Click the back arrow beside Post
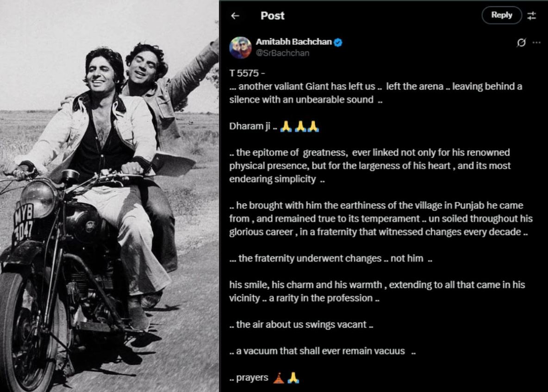This screenshot has width=548, height=392. pyautogui.click(x=235, y=16)
